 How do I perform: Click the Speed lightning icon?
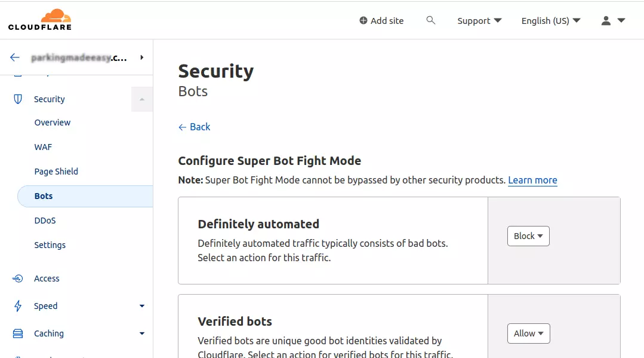click(x=17, y=305)
